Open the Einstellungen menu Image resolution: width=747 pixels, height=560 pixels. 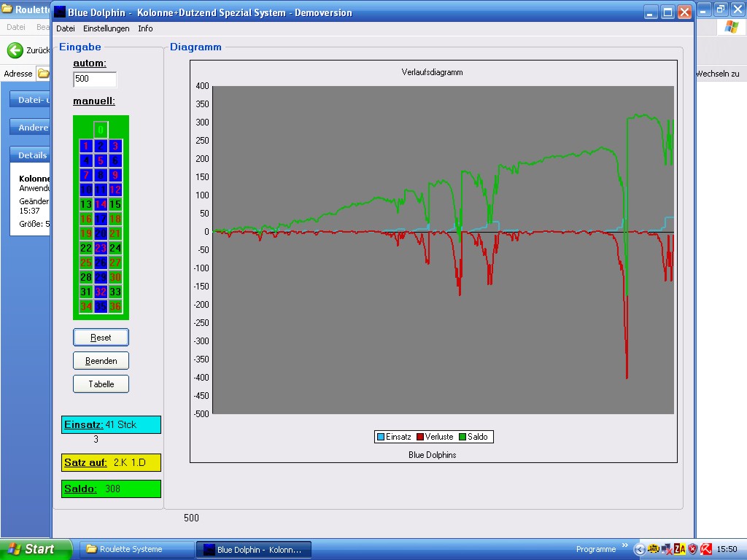coord(107,28)
